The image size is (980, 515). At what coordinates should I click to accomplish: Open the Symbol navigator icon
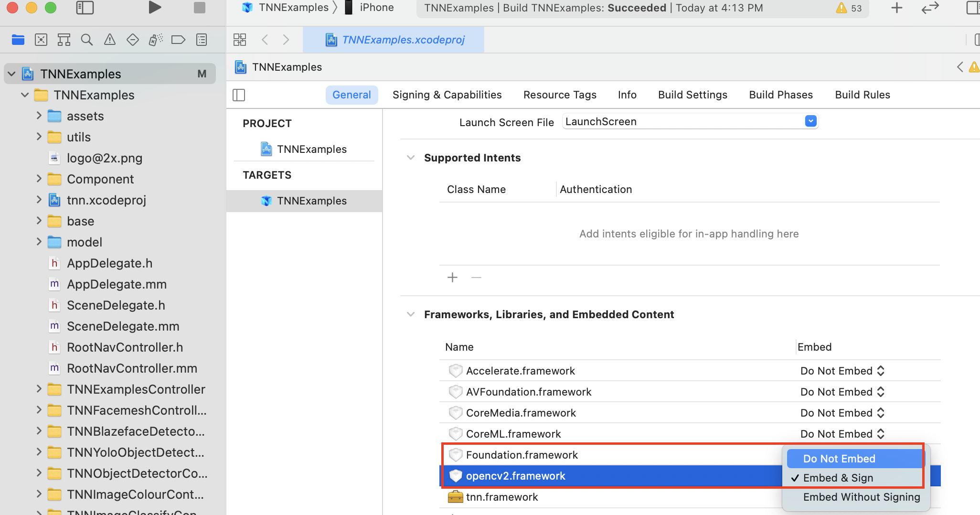(64, 40)
